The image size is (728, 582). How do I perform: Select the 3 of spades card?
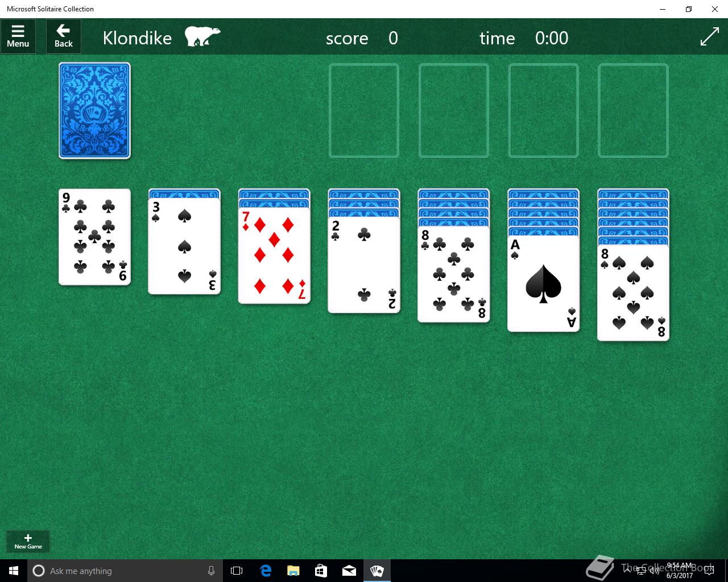pos(184,246)
